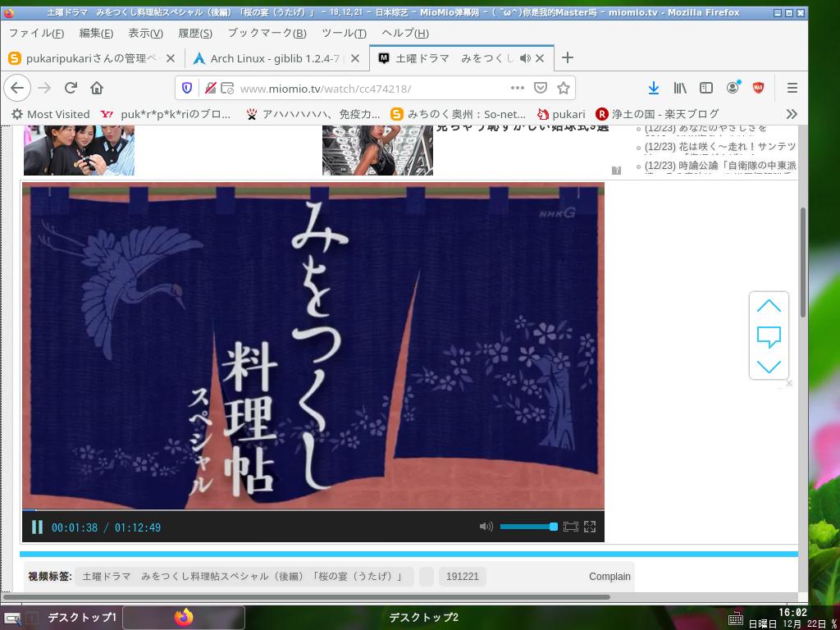Open the ツール menu
This screenshot has height=630, width=840.
pyautogui.click(x=344, y=33)
